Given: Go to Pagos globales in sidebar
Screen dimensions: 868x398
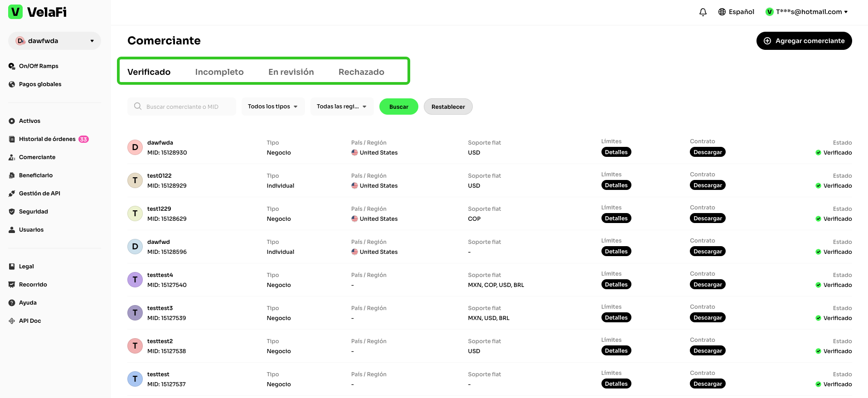Looking at the screenshot, I should [40, 84].
